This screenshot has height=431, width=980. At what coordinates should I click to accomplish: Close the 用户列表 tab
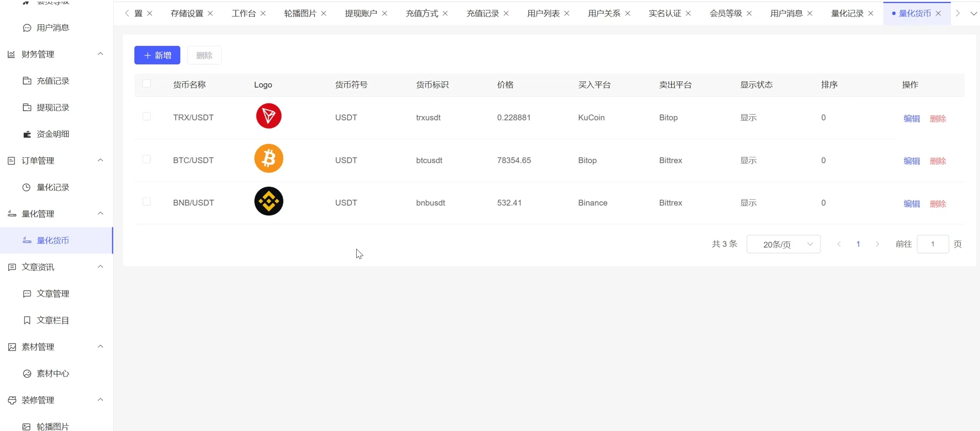pyautogui.click(x=567, y=13)
